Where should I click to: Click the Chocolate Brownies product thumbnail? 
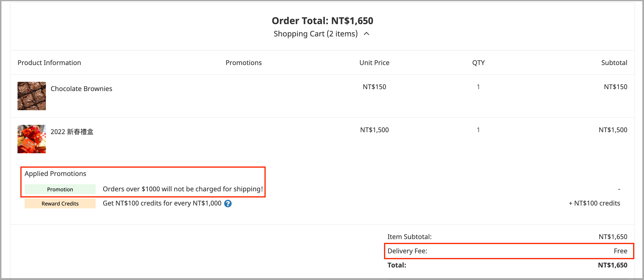[x=32, y=96]
